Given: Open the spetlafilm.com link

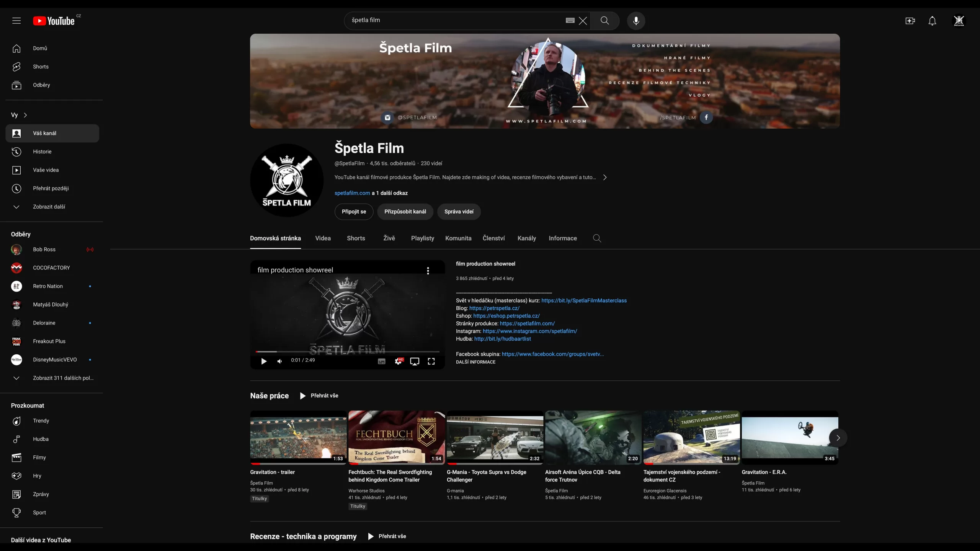Looking at the screenshot, I should [352, 193].
